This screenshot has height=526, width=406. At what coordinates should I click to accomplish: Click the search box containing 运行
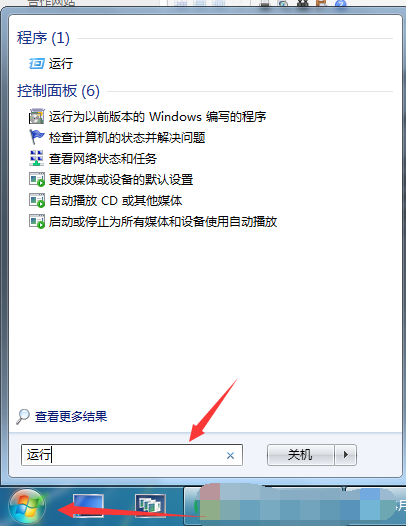coord(132,455)
